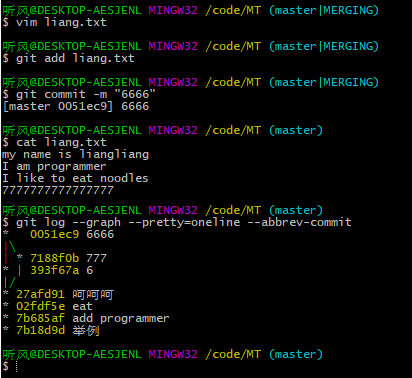The image size is (412, 378).
Task: Click the 'vim liang.txt' command text
Action: click(x=61, y=22)
